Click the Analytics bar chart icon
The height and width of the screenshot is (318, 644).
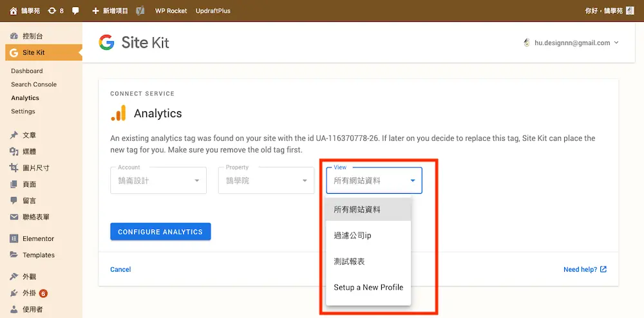click(118, 113)
